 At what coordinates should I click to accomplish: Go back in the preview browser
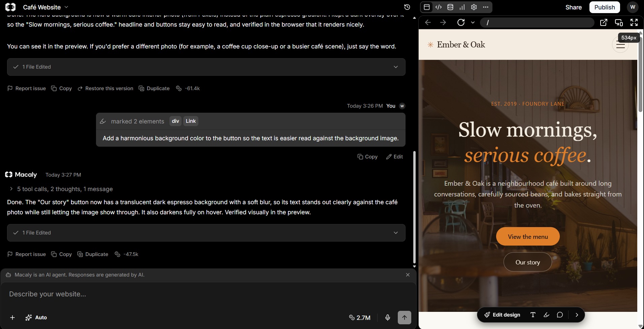pos(428,23)
